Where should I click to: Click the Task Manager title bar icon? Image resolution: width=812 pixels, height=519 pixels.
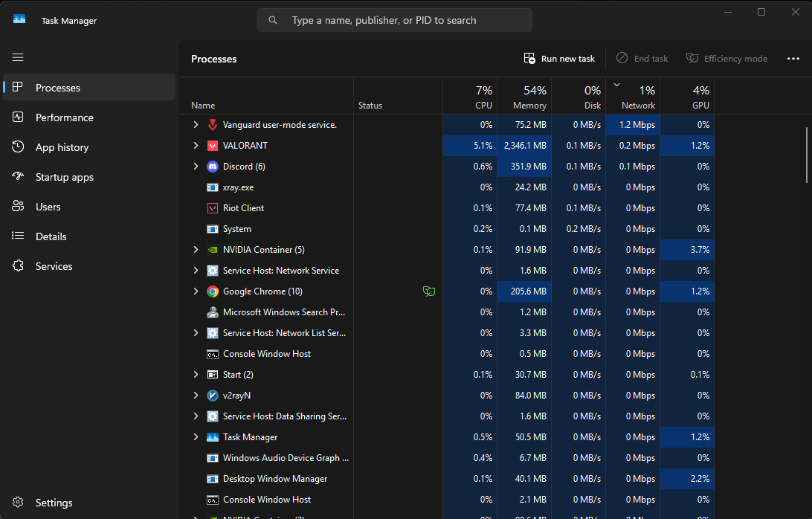click(x=19, y=19)
